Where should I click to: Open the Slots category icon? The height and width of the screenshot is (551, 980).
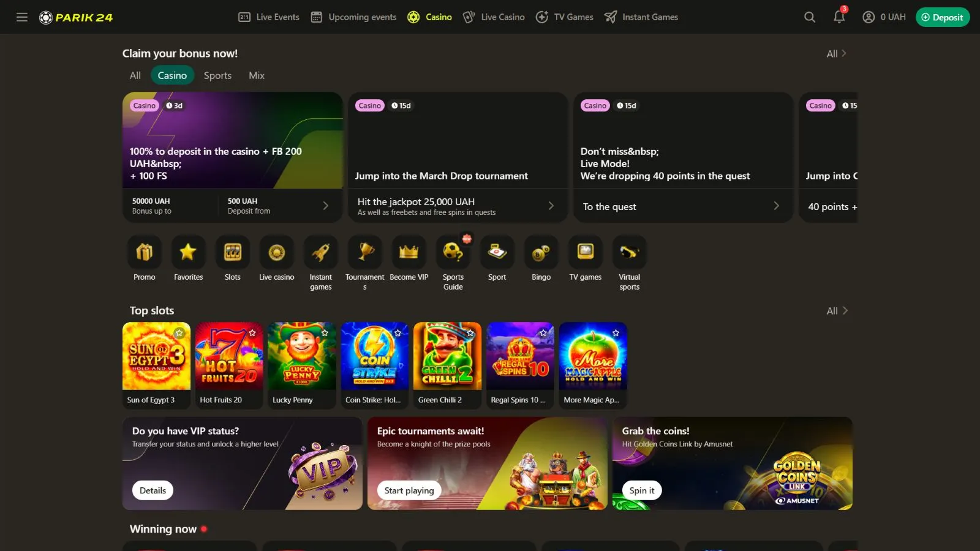point(233,252)
